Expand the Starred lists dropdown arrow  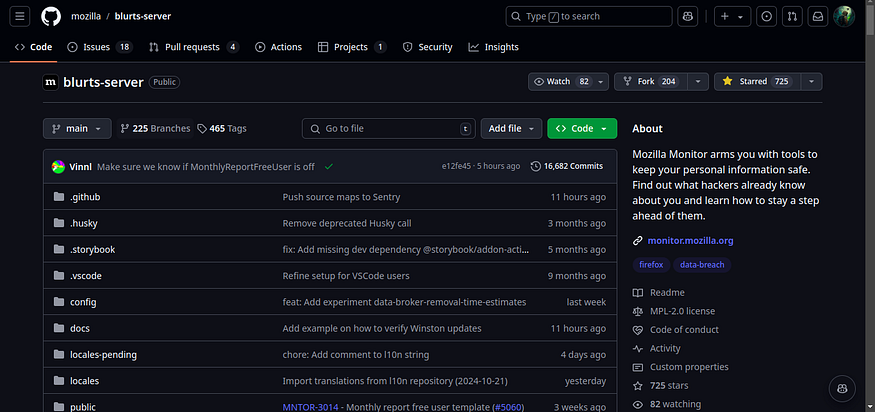pos(811,82)
